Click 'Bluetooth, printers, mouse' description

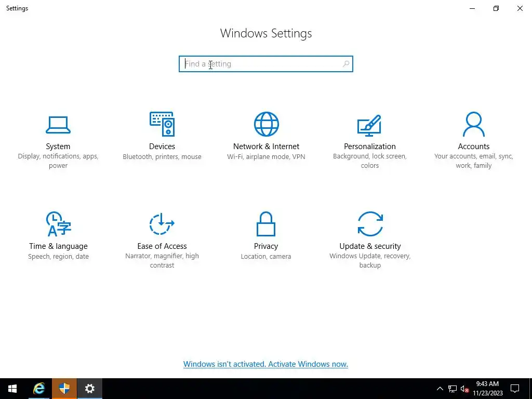162,156
